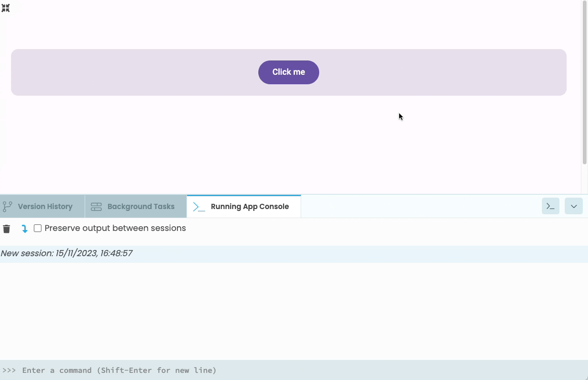The height and width of the screenshot is (380, 588).
Task: Click the exit fullscreen arrows icon
Action: (6, 8)
